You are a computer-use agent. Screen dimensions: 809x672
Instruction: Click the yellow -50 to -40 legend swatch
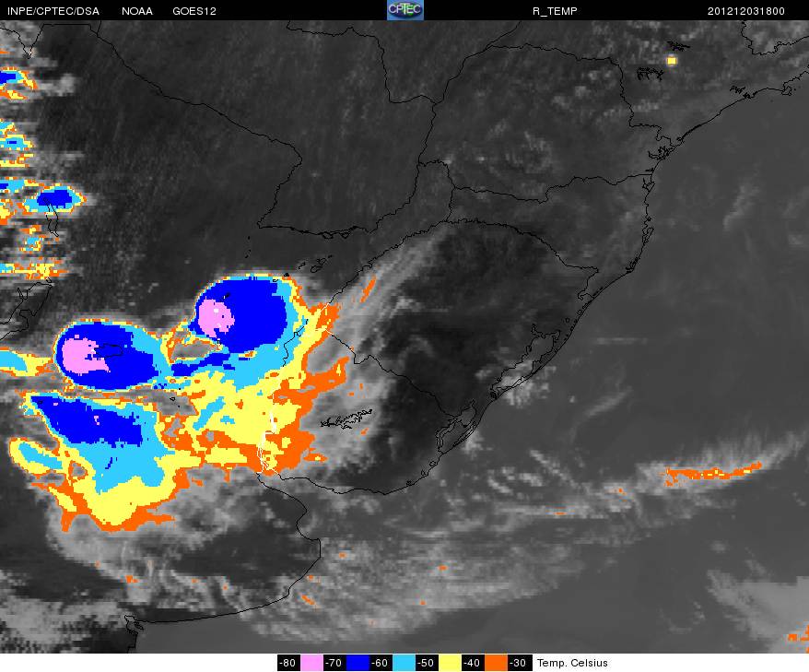(x=450, y=663)
